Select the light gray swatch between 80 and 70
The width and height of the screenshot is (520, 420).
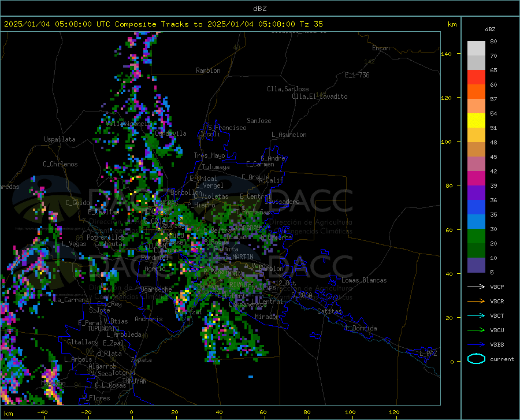click(476, 49)
